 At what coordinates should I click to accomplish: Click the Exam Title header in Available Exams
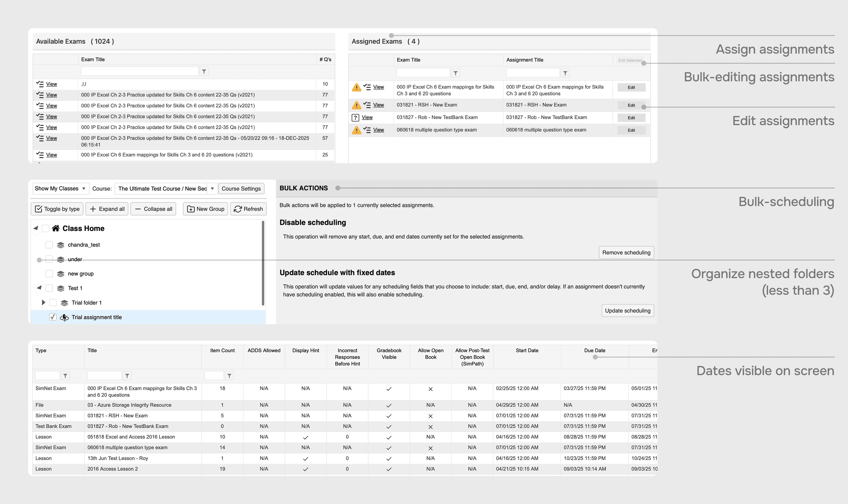pyautogui.click(x=93, y=59)
